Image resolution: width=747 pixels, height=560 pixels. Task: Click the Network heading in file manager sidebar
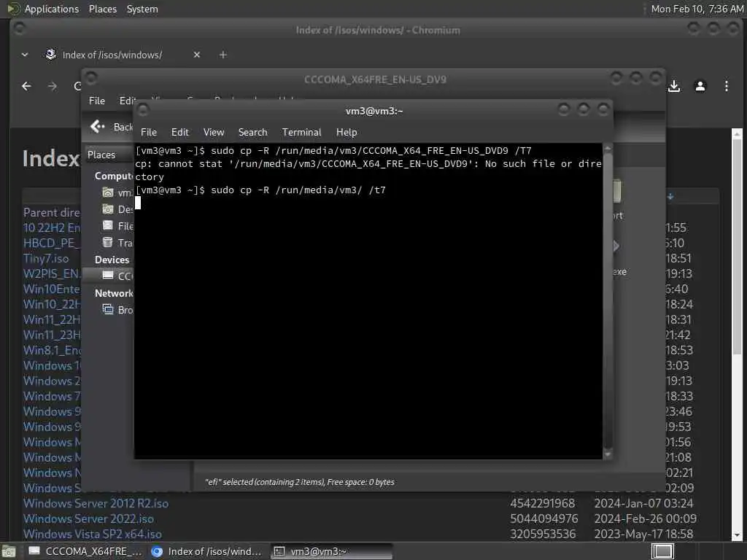[x=114, y=293]
